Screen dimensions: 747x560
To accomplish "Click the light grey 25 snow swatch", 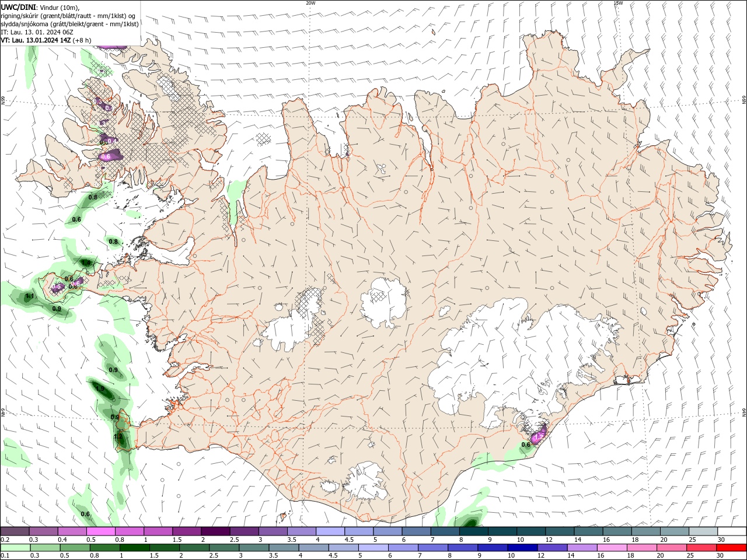I will tap(703, 531).
